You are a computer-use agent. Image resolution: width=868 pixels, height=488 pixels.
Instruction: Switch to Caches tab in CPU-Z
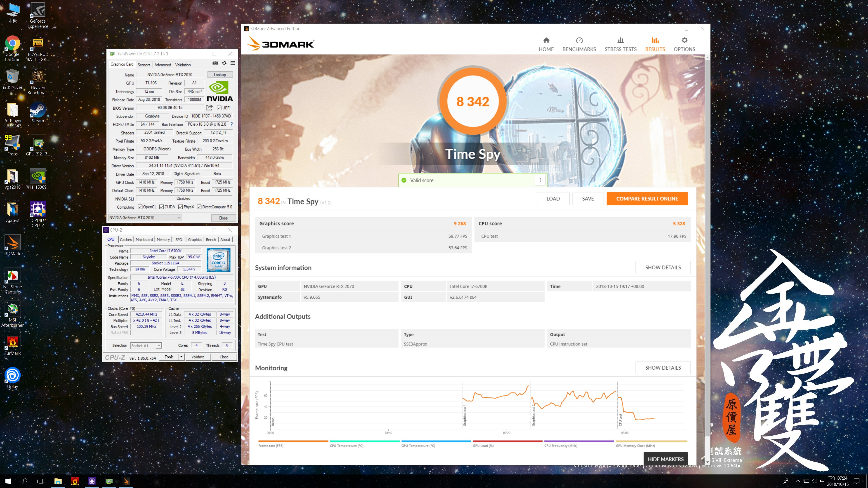pos(126,239)
